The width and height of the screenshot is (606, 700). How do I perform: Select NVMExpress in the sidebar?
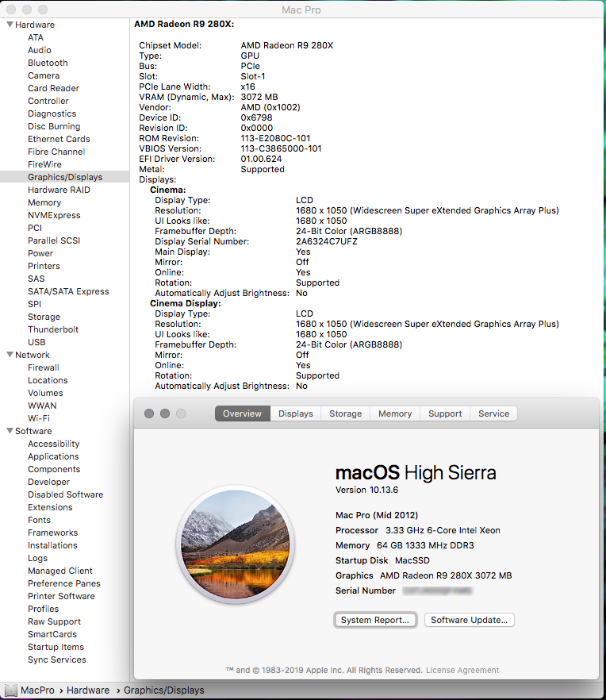point(54,215)
